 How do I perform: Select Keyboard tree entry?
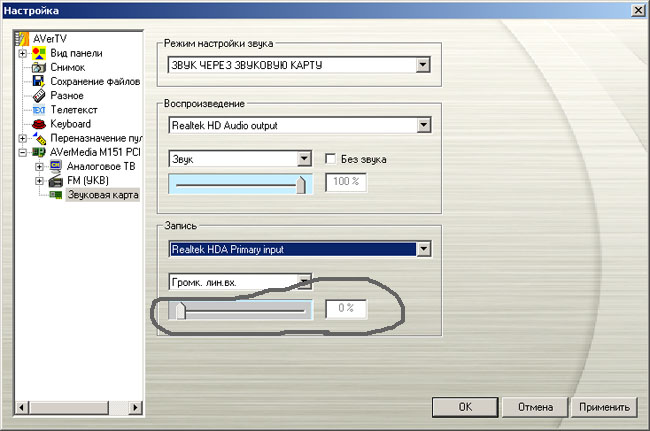[70, 124]
